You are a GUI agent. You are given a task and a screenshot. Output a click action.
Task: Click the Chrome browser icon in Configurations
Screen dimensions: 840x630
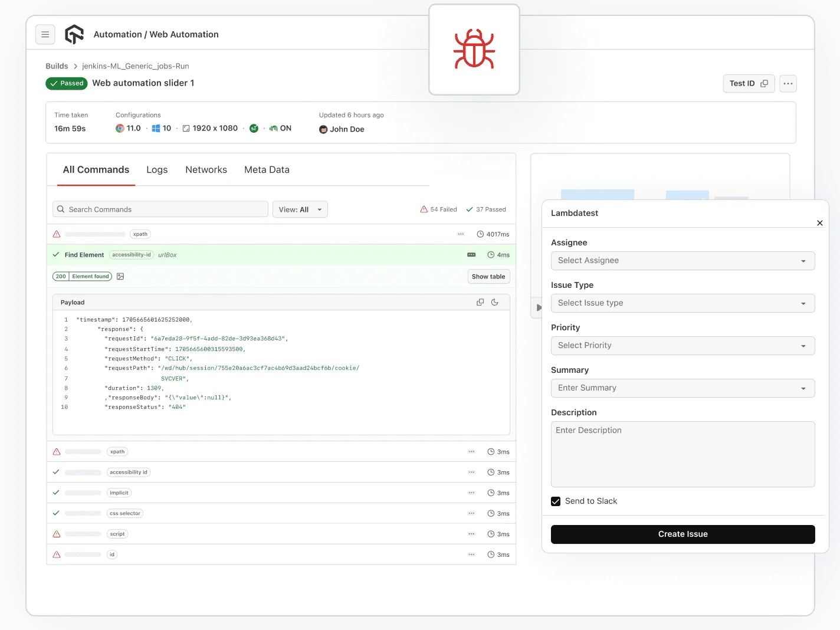120,128
